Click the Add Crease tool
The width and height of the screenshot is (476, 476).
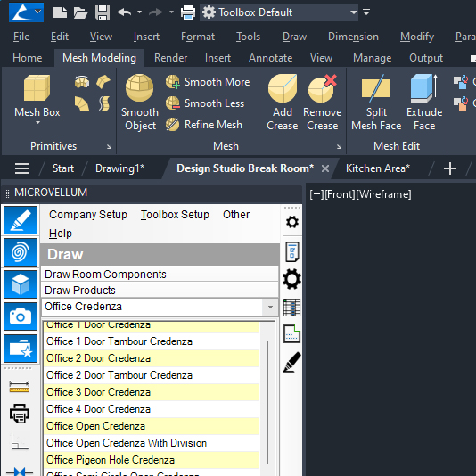pos(283,102)
